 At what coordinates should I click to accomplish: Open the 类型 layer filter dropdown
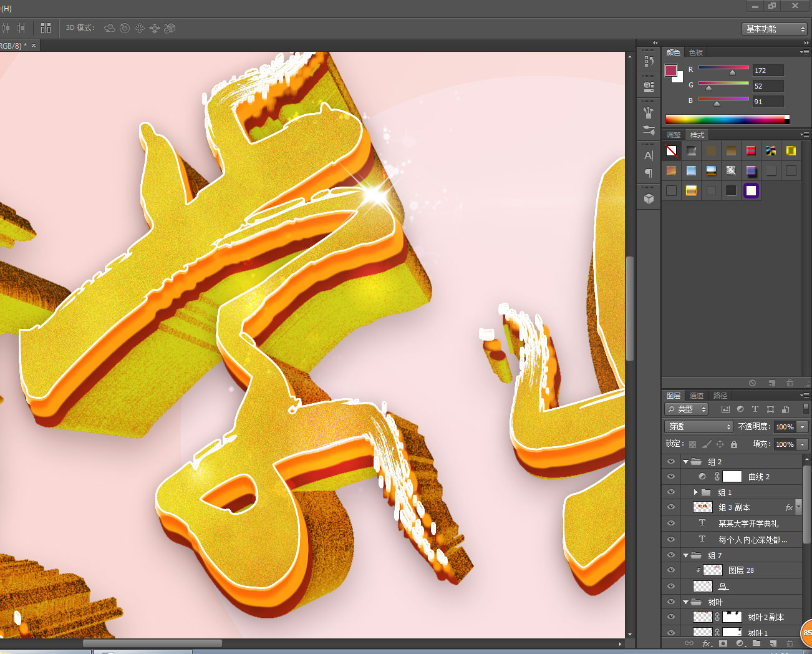click(687, 409)
